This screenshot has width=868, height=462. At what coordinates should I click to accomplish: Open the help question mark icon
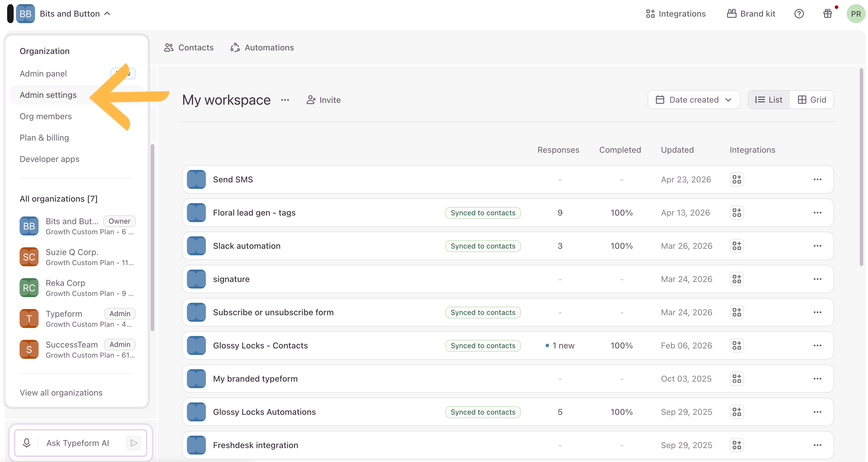click(799, 14)
